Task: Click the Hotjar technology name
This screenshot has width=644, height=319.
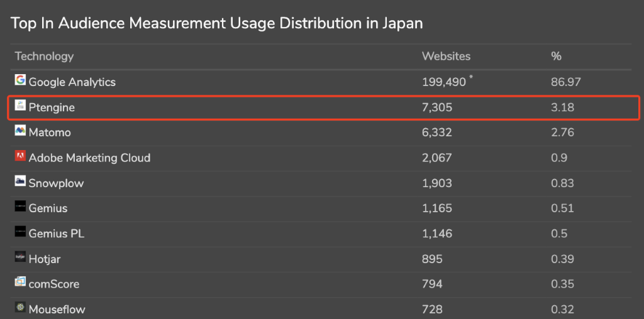Action: [45, 259]
